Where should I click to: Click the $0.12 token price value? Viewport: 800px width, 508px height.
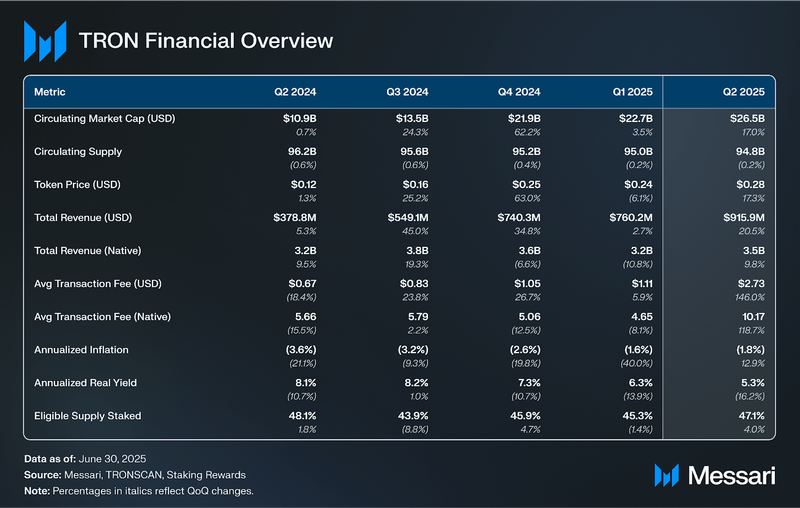tap(304, 185)
